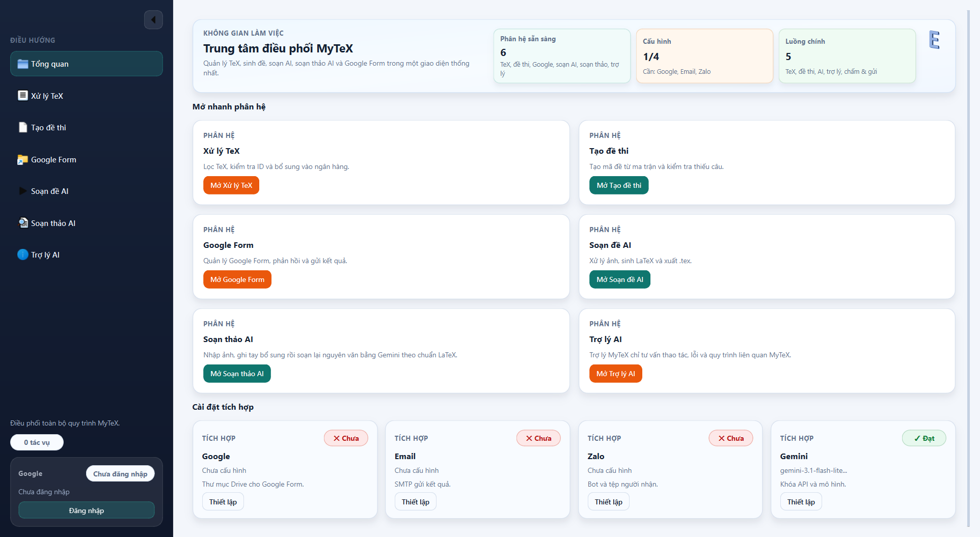
Task: Click the page vertical scrollbar
Action: pyautogui.click(x=968, y=255)
